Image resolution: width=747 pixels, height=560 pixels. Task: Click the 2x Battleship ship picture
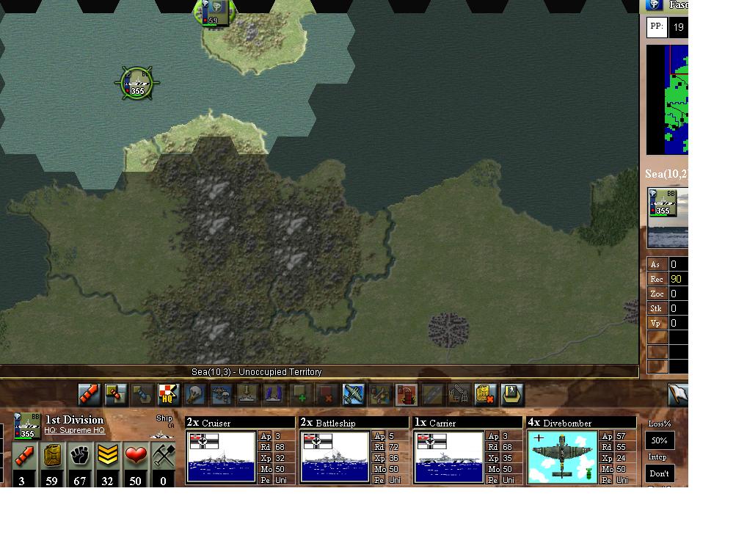[335, 457]
